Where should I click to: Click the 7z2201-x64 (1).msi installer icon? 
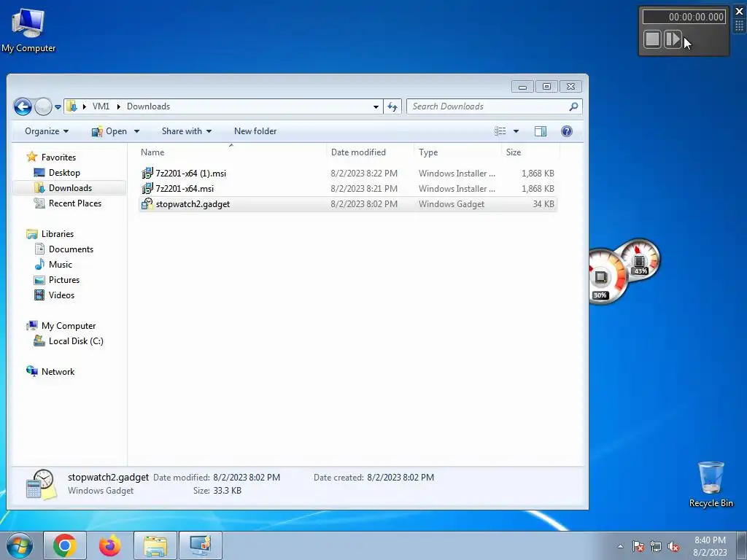point(147,173)
